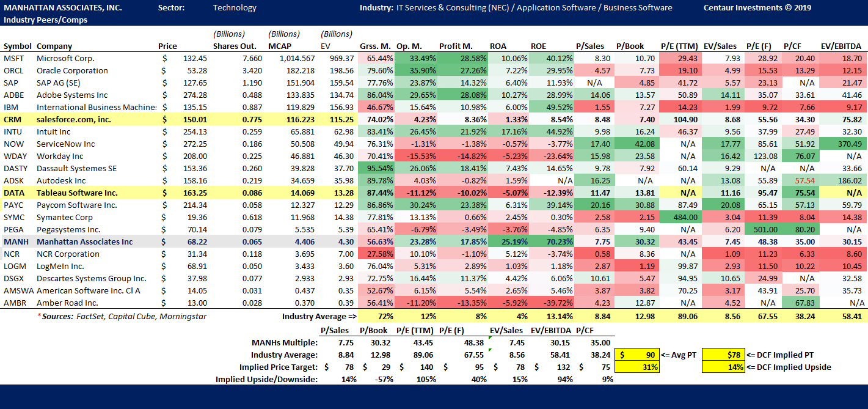Click the yellow DCF Implied PT $78 cell
Image resolution: width=868 pixels, height=409 pixels.
coord(724,355)
